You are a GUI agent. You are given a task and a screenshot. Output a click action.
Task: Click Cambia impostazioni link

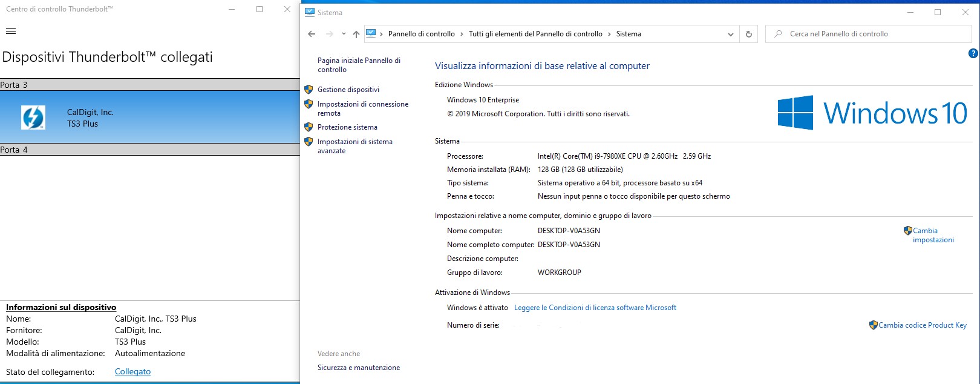[933, 235]
